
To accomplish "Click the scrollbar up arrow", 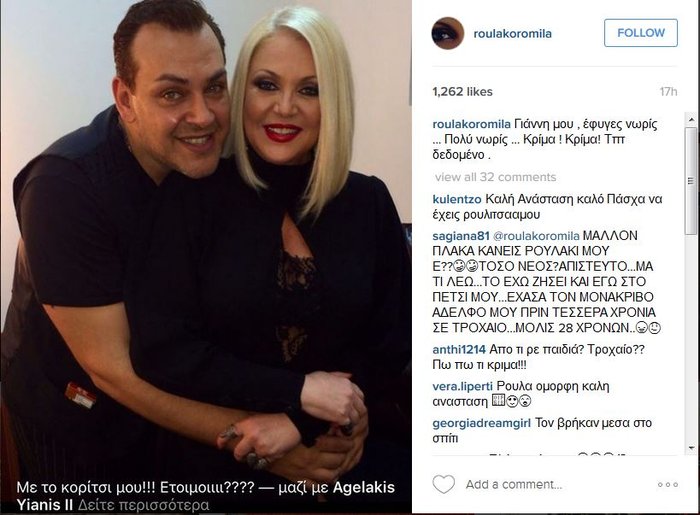I will [x=692, y=120].
